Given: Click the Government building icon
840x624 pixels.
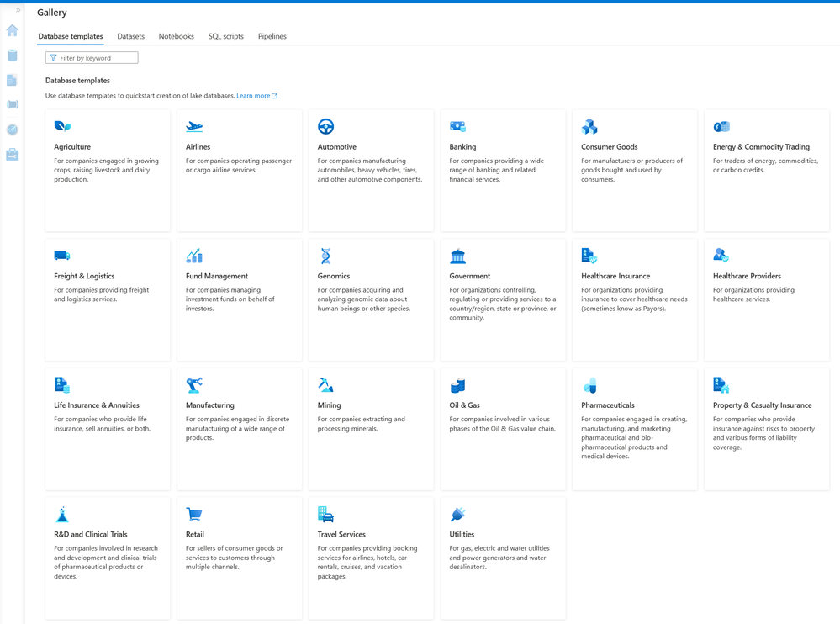Looking at the screenshot, I should point(457,256).
